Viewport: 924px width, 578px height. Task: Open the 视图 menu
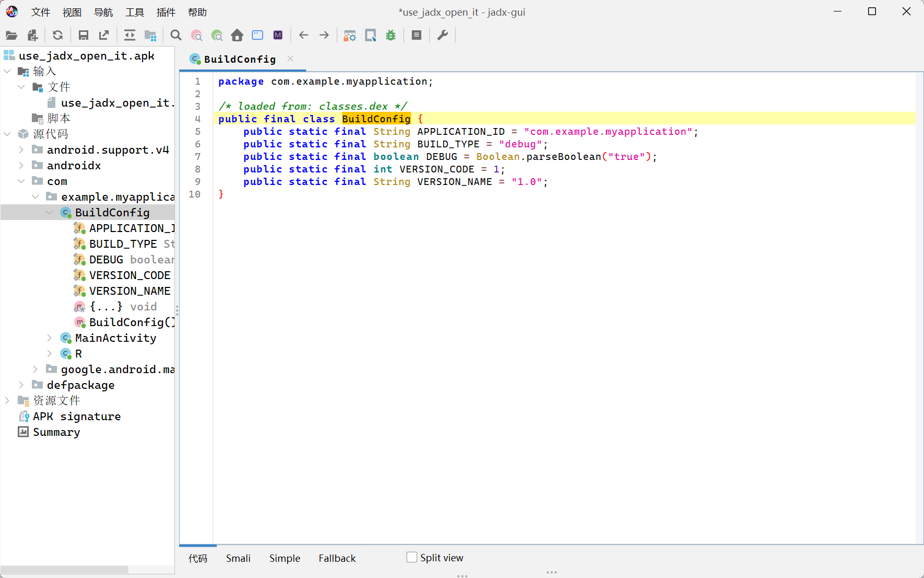[72, 12]
